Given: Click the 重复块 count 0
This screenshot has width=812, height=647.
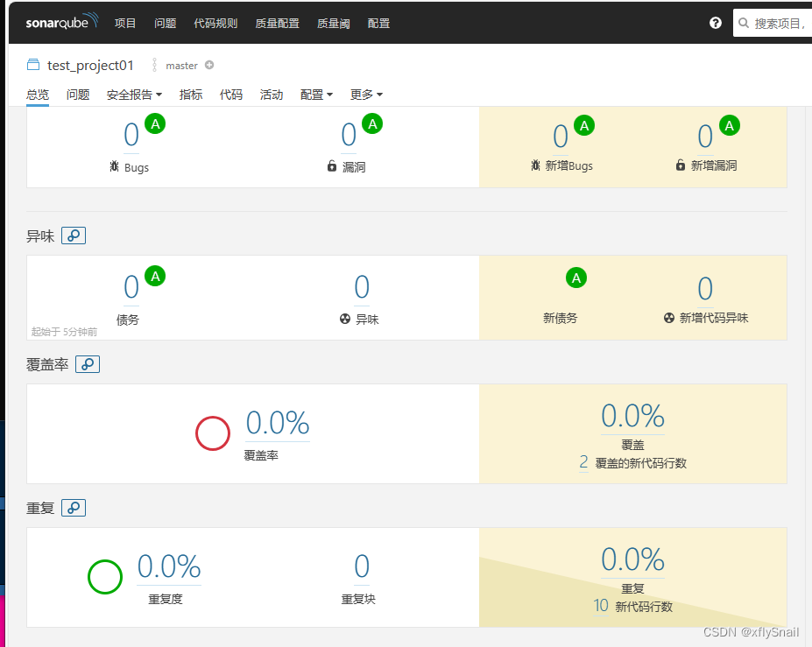Looking at the screenshot, I should [x=362, y=566].
